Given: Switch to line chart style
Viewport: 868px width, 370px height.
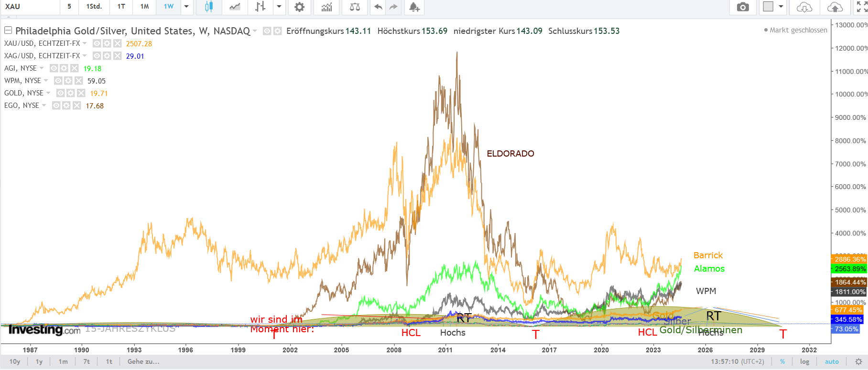Looking at the screenshot, I should coord(235,7).
